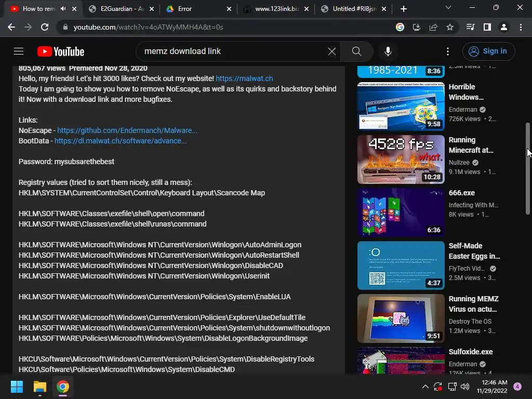Image resolution: width=532 pixels, height=399 pixels.
Task: Open volume control tray icon
Action: [465, 387]
